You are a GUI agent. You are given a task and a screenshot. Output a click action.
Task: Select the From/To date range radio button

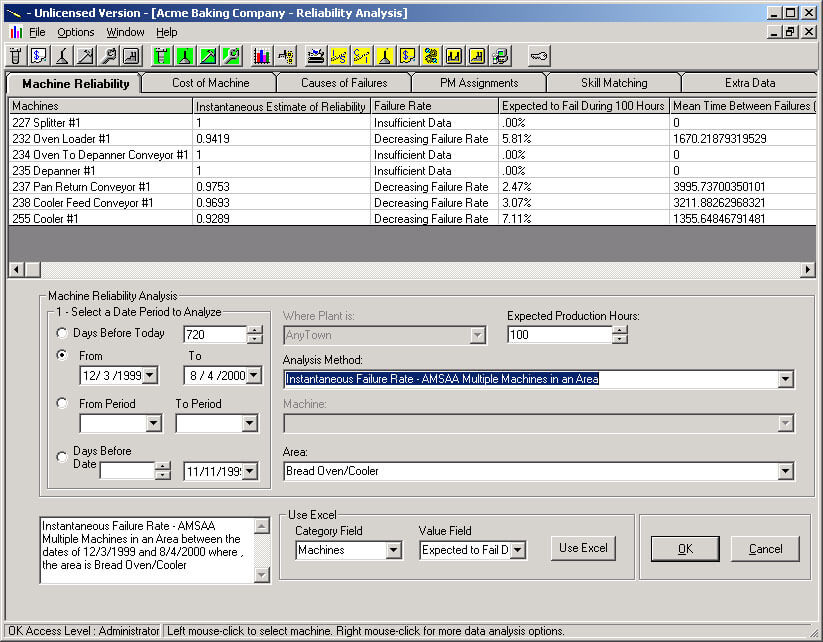62,355
